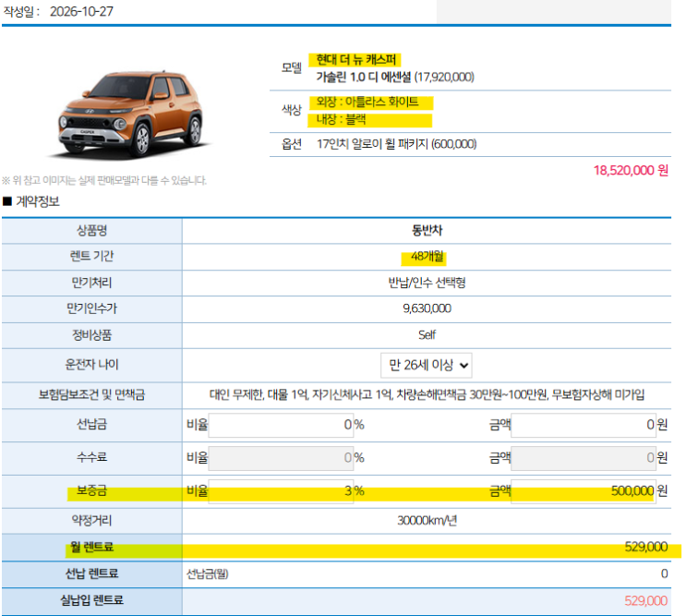The height and width of the screenshot is (616, 686).
Task: Click the 보증금 금액 500,000 input field
Action: (584, 491)
